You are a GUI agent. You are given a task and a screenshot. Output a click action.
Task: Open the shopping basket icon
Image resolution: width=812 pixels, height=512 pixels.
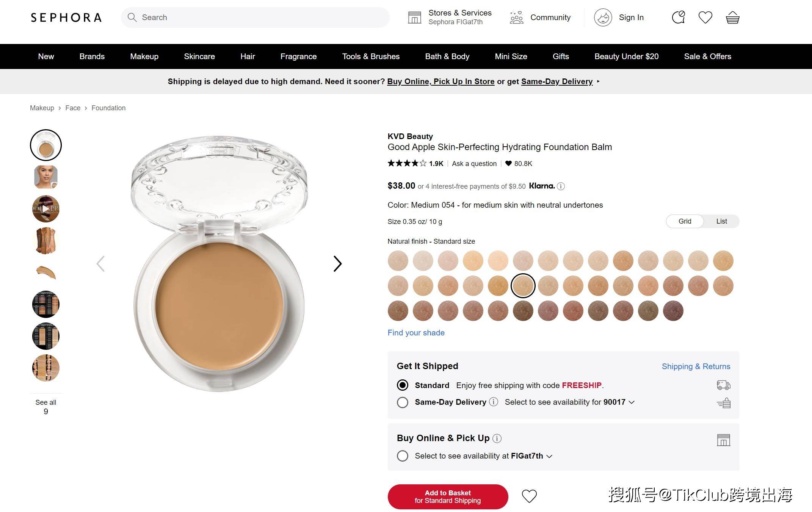pos(732,18)
